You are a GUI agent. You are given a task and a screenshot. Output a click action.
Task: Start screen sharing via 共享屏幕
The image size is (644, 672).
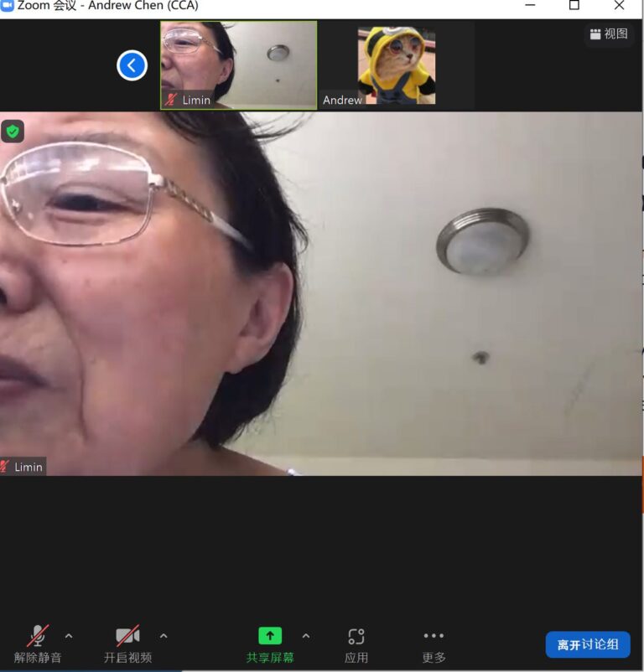pos(270,644)
